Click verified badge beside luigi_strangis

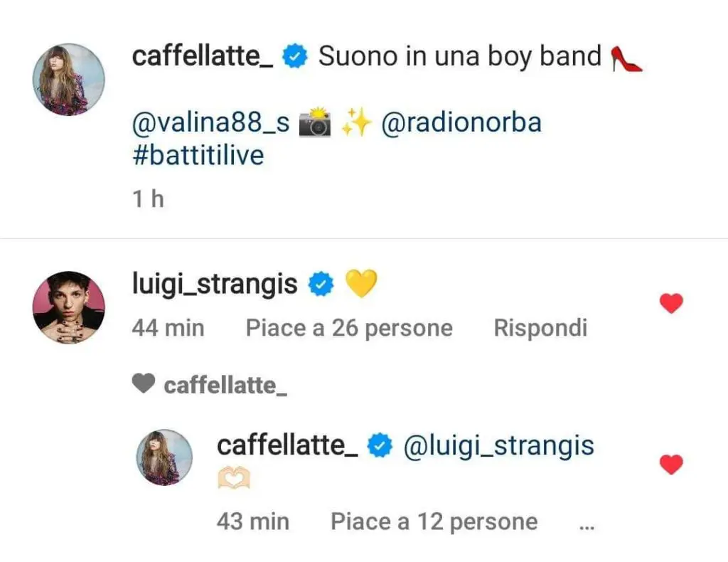point(320,286)
